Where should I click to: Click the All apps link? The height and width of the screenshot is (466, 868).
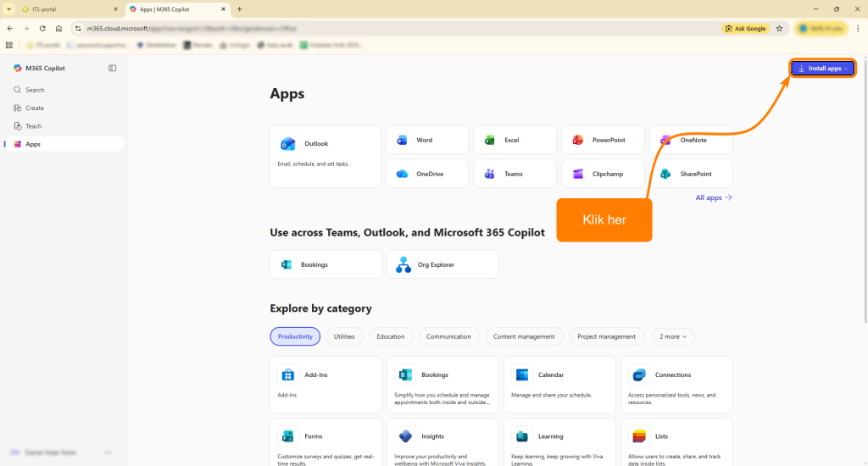713,197
